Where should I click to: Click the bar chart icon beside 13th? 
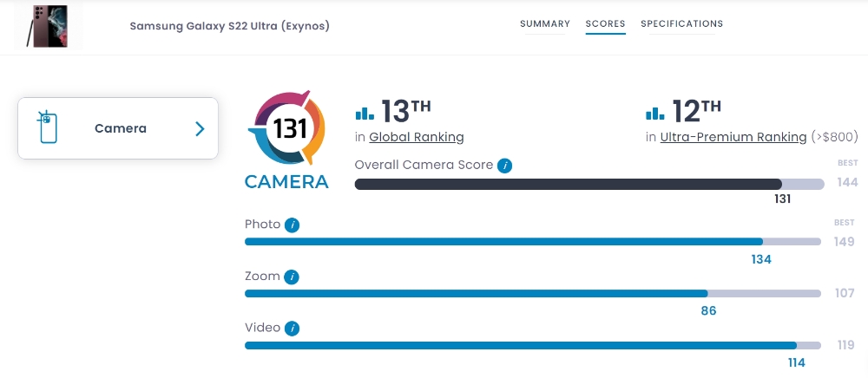[365, 114]
